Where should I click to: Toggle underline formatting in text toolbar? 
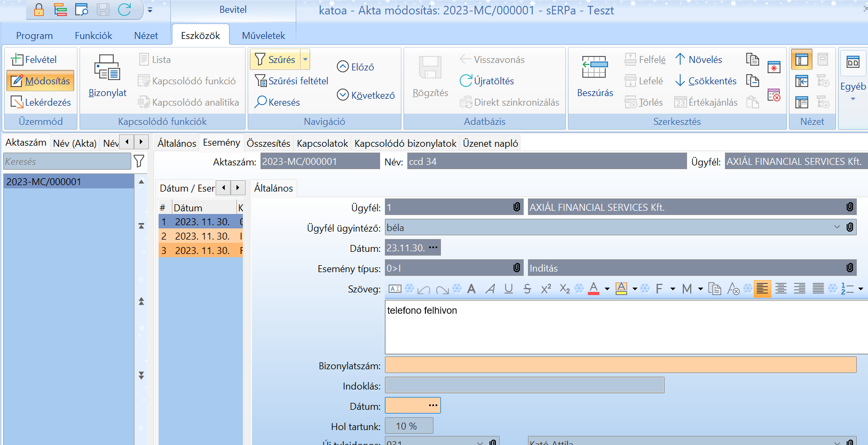coord(508,289)
